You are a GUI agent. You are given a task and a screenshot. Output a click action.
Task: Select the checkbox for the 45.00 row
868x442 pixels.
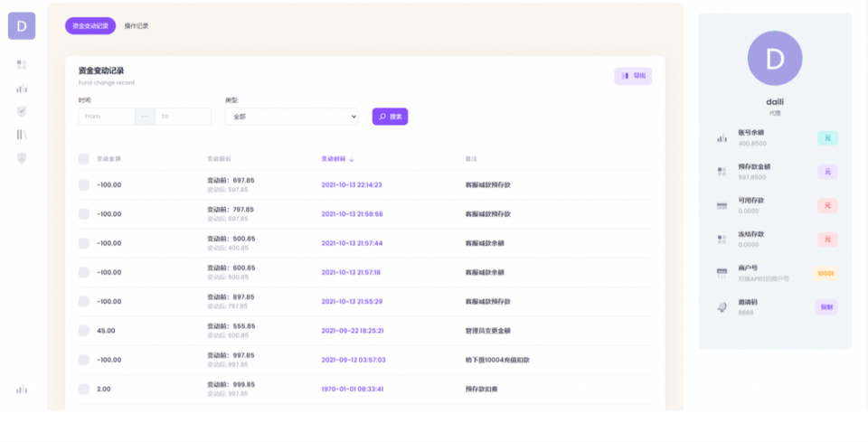coord(84,331)
